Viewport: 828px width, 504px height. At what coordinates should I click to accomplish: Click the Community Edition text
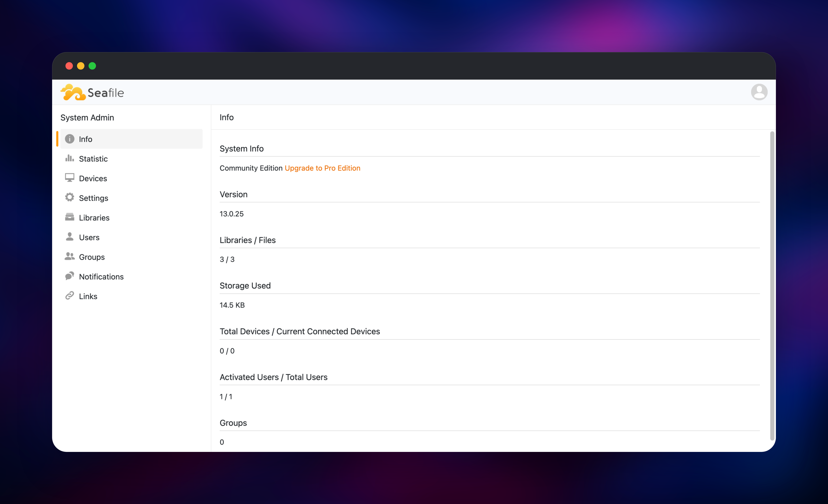251,168
